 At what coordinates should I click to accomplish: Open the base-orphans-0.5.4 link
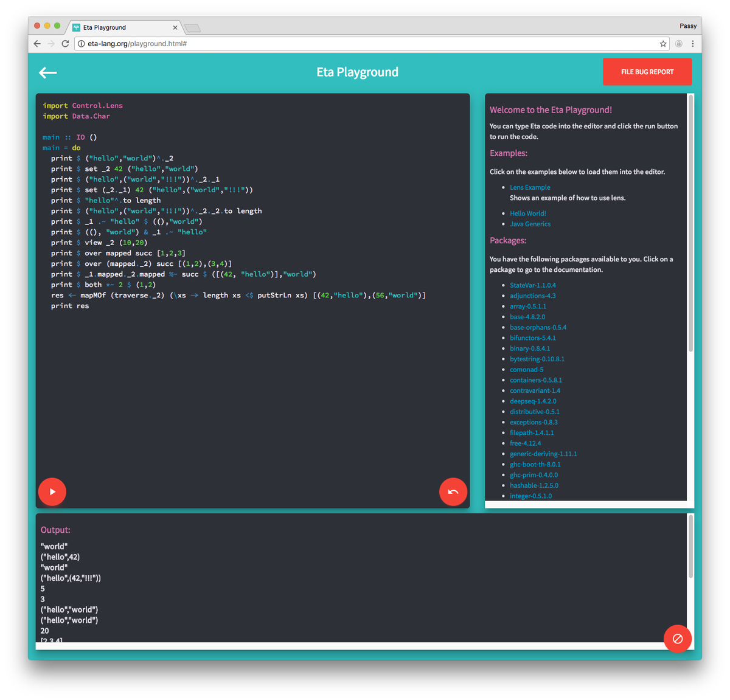pos(538,327)
